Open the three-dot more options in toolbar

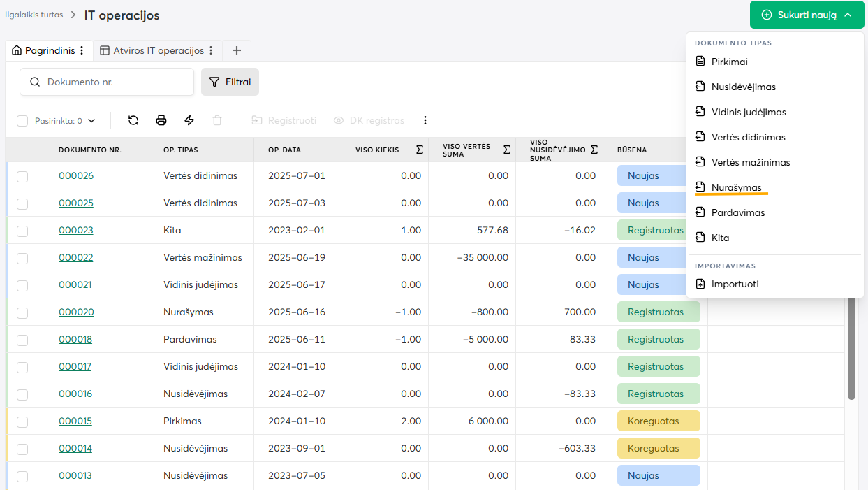(x=425, y=120)
